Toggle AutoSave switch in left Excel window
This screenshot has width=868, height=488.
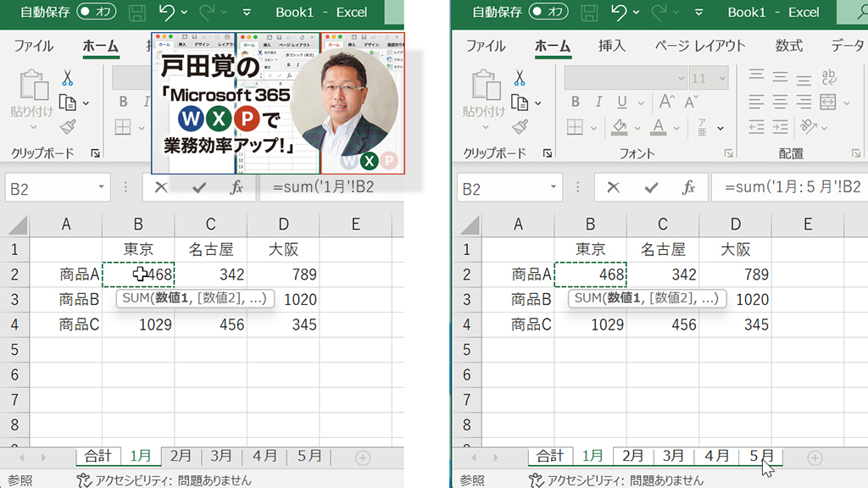coord(97,12)
